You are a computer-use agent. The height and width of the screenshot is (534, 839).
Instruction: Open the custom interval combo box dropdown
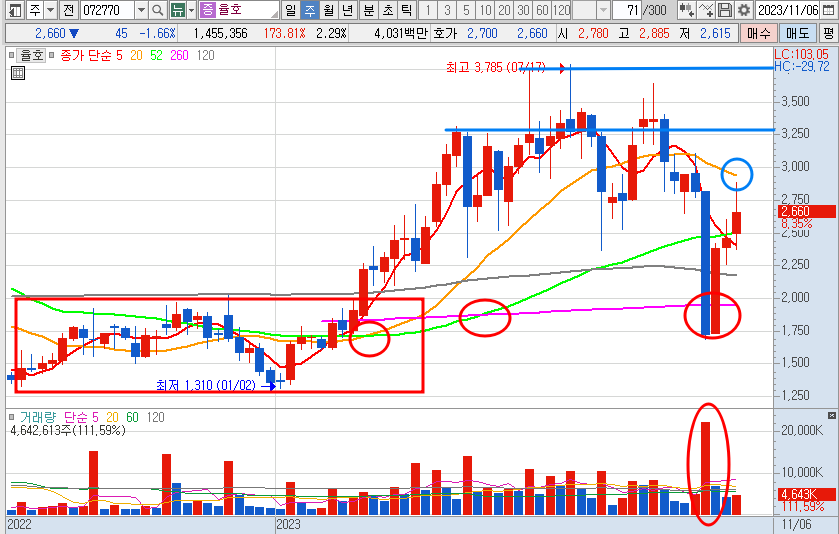603,10
